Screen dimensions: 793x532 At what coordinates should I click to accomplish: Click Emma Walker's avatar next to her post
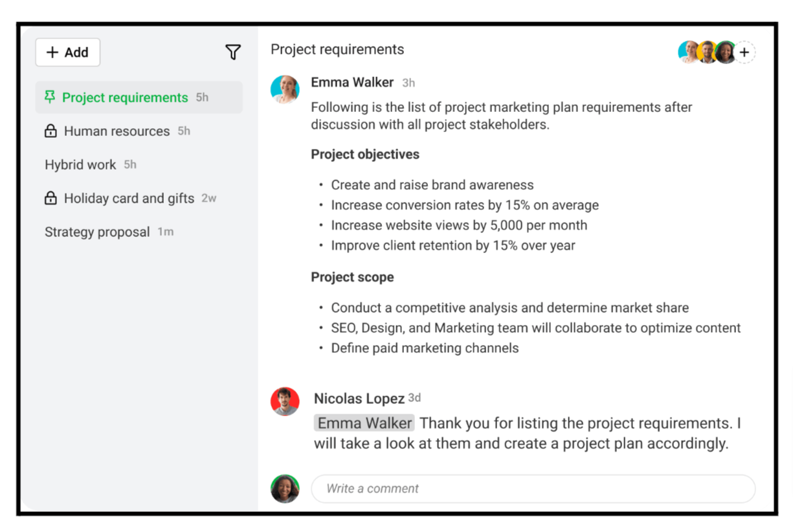pyautogui.click(x=285, y=89)
